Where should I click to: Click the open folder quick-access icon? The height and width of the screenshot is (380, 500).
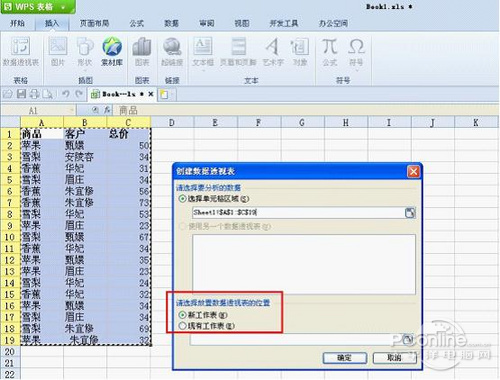[x=8, y=94]
